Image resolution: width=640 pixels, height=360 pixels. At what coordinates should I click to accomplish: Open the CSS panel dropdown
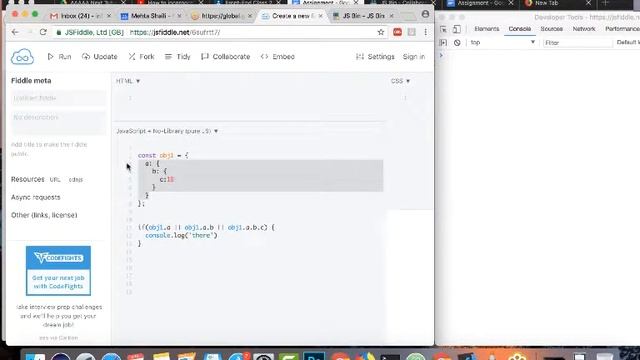pyautogui.click(x=400, y=81)
